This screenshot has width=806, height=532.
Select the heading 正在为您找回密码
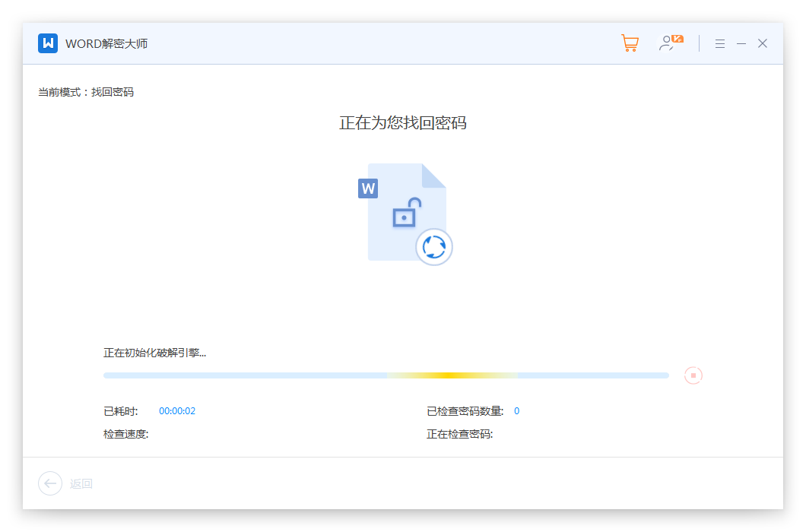click(403, 123)
